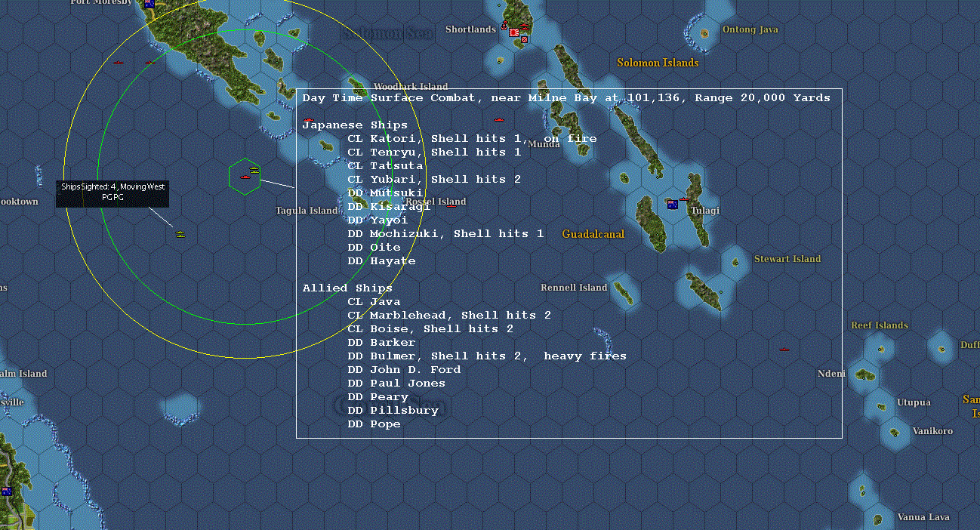Click the Tulagi map label
The image size is (980, 530).
click(x=705, y=211)
